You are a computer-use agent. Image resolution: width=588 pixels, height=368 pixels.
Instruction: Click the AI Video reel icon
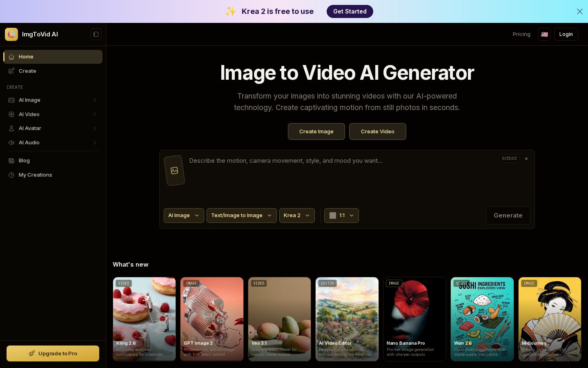(11, 114)
